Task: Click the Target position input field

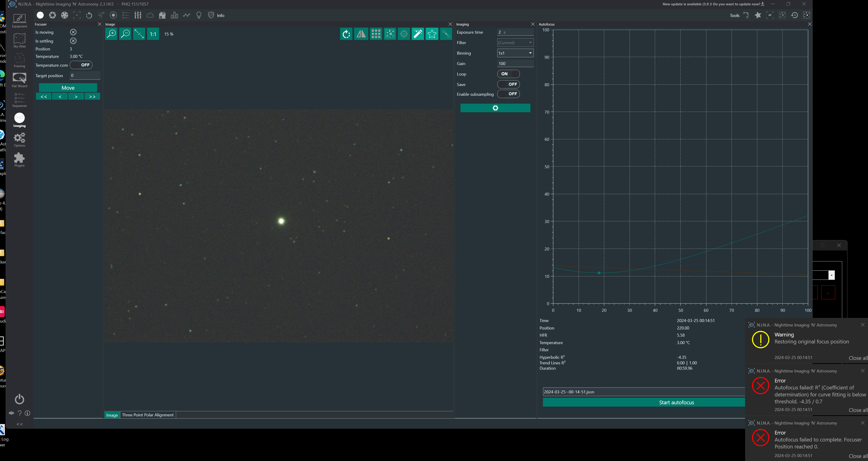Action: (85, 76)
